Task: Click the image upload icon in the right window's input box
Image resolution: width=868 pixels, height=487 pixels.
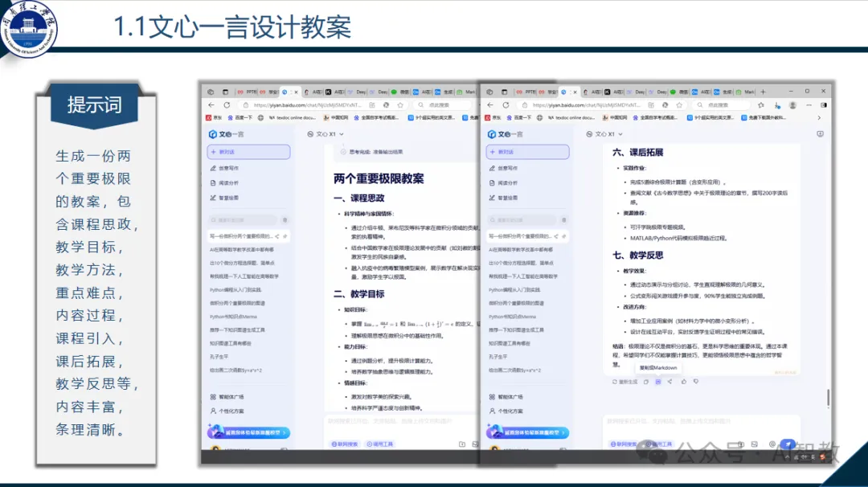Action: click(x=755, y=444)
